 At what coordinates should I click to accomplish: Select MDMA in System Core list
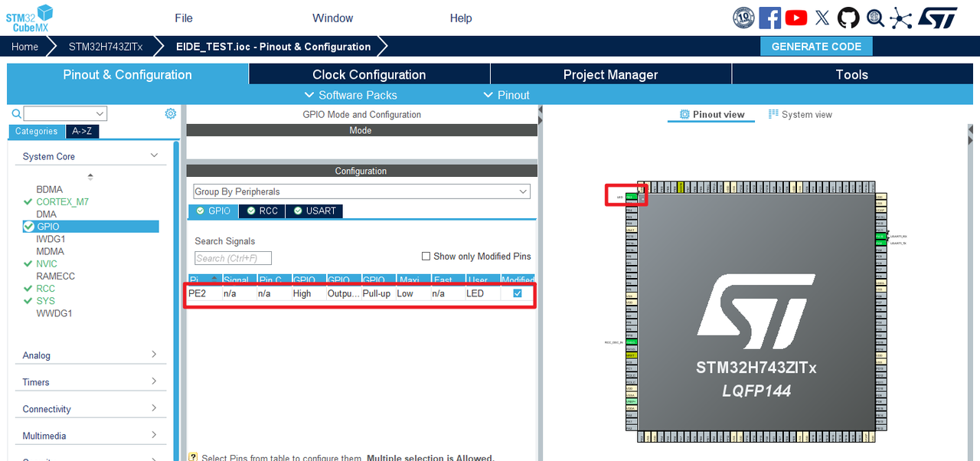50,251
